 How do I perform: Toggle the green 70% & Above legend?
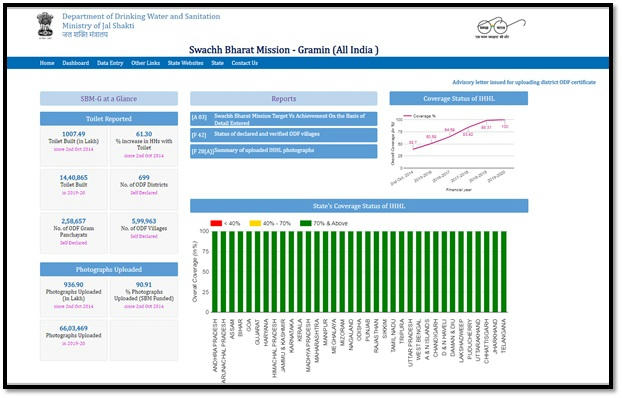[x=324, y=223]
